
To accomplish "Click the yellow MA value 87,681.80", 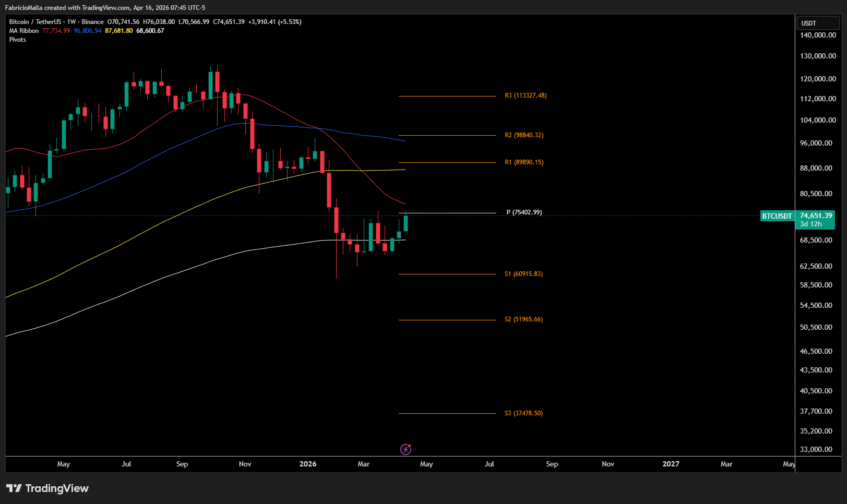I will 119,31.
